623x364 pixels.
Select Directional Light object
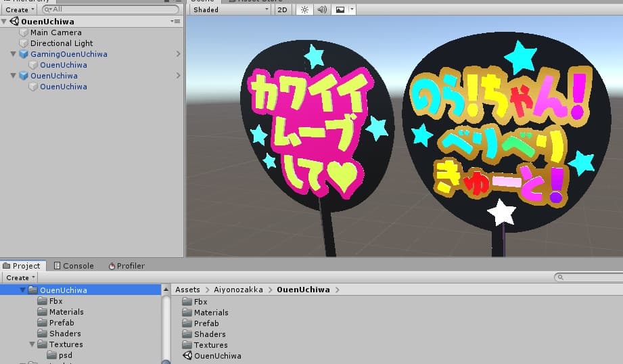[x=61, y=43]
